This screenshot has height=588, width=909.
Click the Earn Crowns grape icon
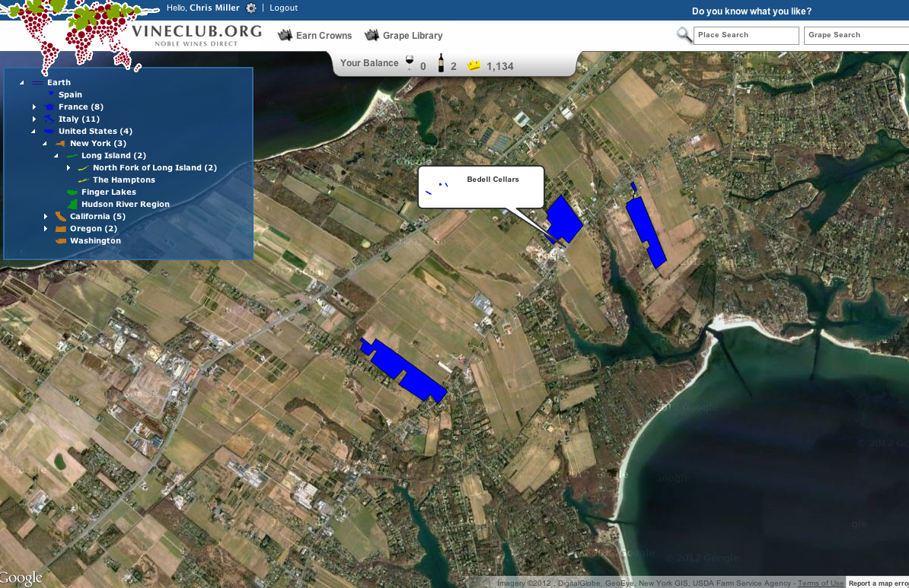click(x=285, y=35)
